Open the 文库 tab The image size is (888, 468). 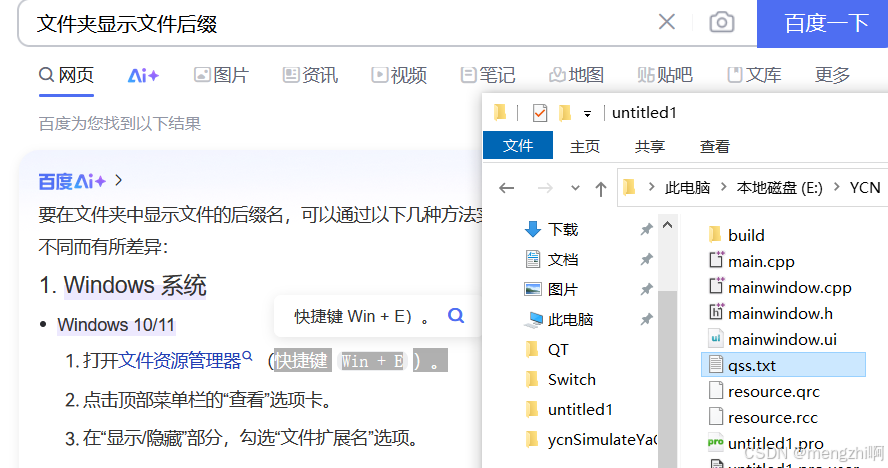click(x=754, y=75)
